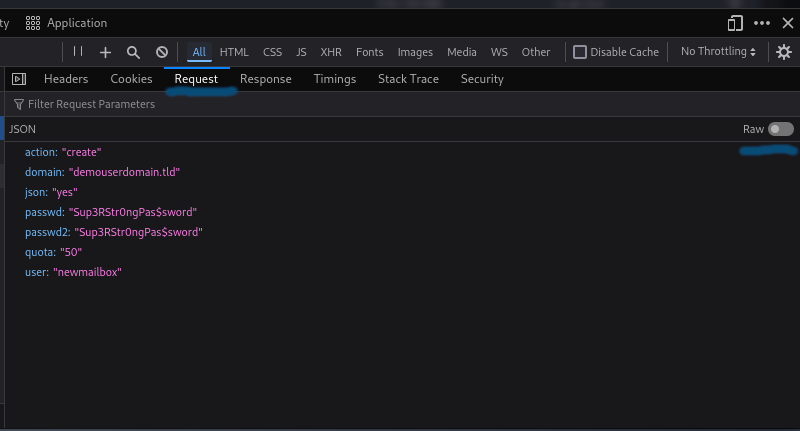Open network settings gear

(784, 52)
